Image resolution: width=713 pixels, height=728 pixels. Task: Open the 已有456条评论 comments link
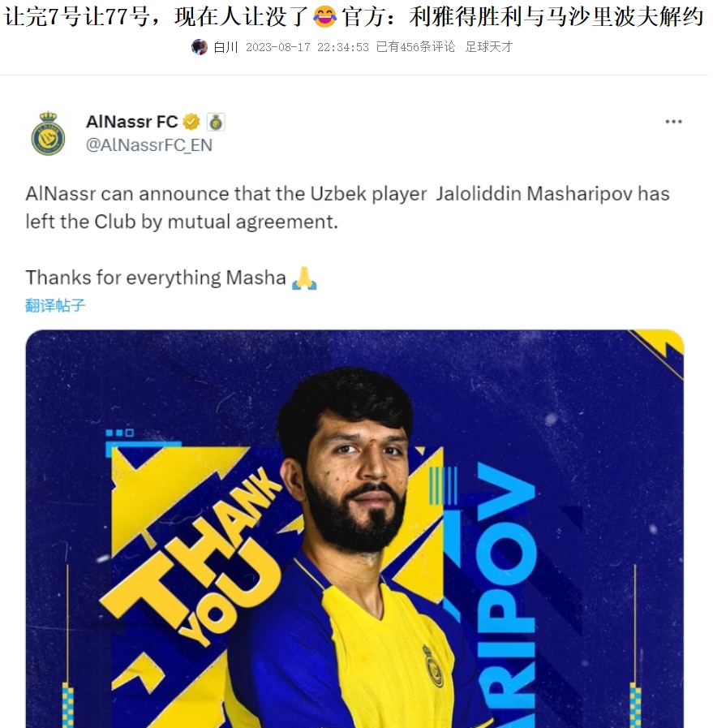click(415, 47)
